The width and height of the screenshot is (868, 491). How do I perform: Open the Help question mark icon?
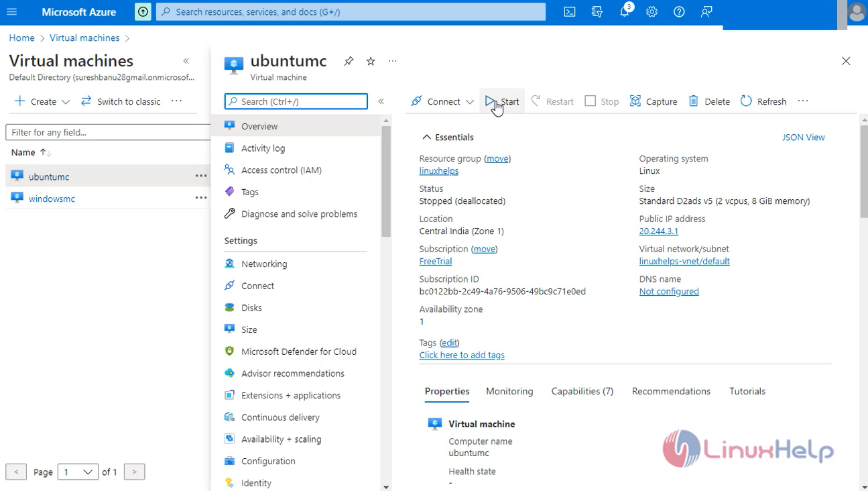(x=679, y=11)
